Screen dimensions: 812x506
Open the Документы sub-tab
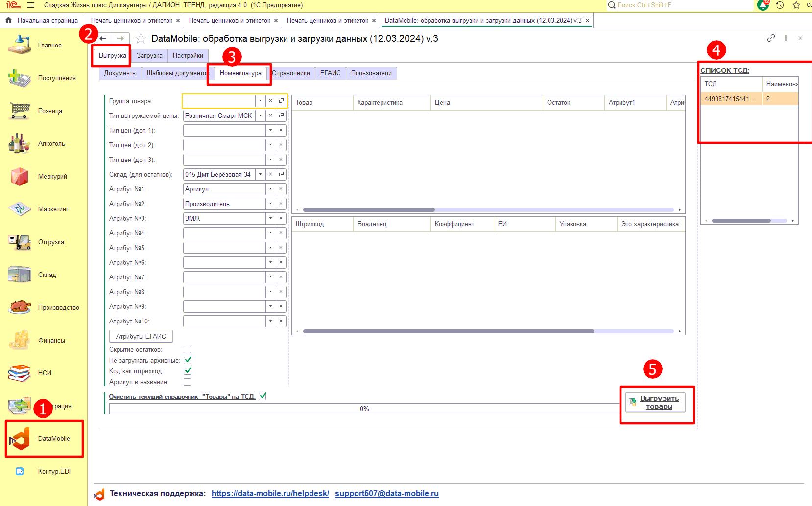pos(120,73)
